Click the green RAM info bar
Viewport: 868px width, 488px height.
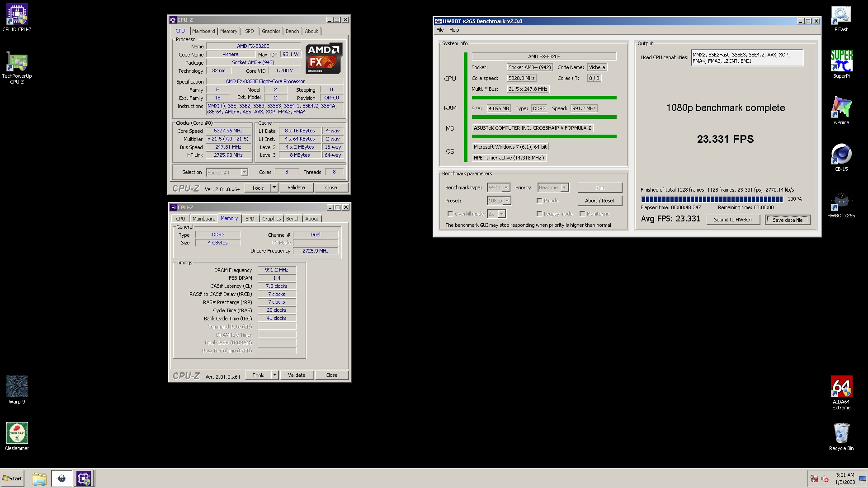pos(544,117)
